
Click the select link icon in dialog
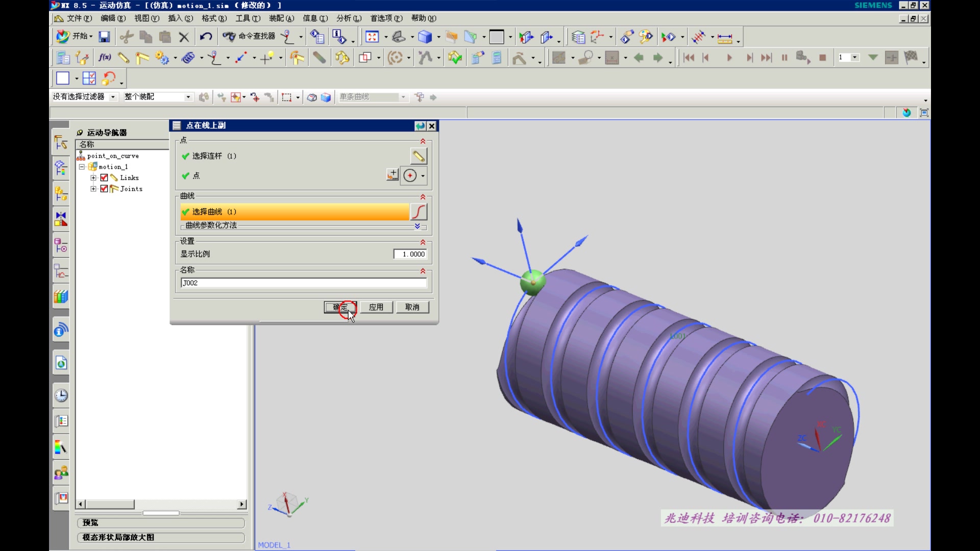point(419,156)
